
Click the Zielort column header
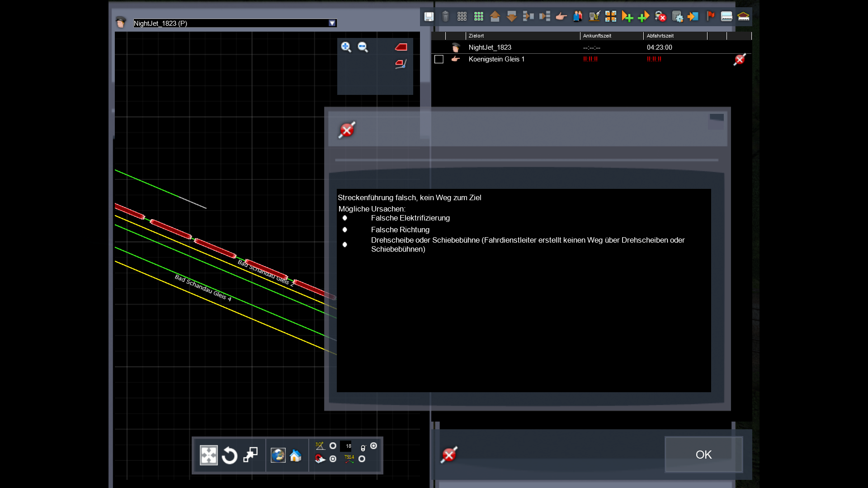click(x=476, y=36)
